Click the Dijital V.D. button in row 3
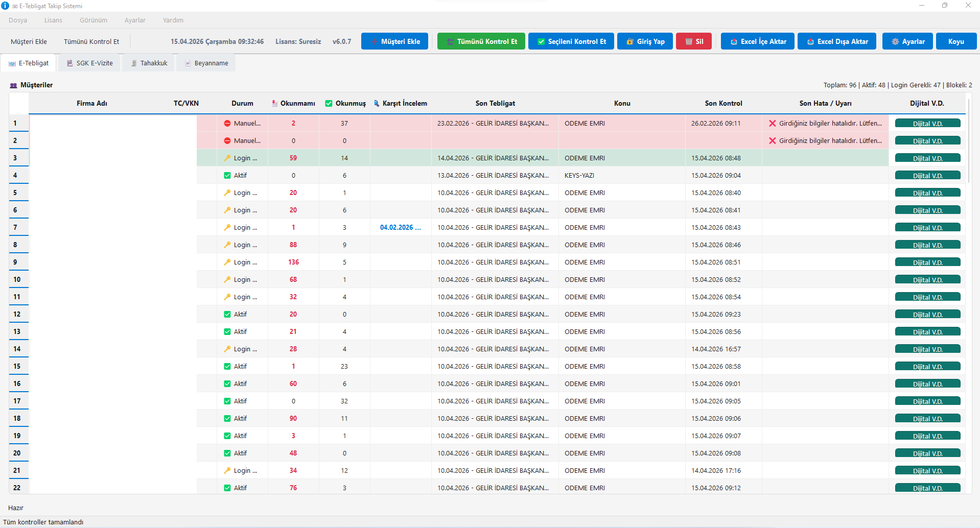Image resolution: width=980 pixels, height=528 pixels. pos(927,158)
